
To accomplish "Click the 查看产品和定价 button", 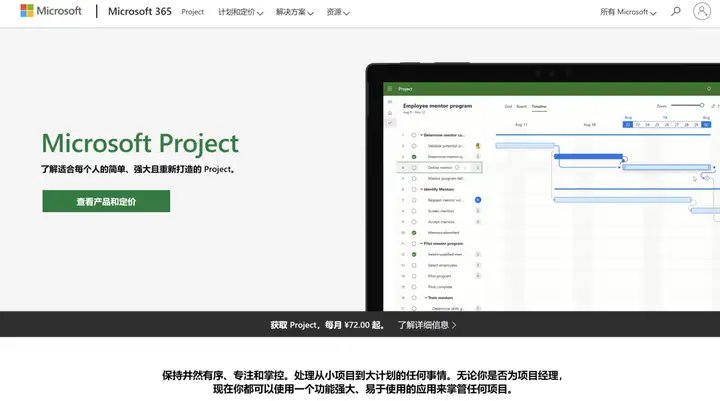I will coord(106,201).
